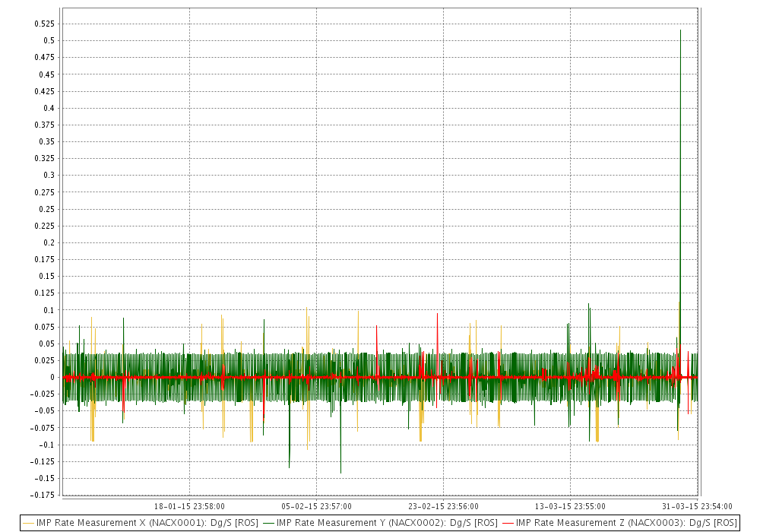Click the IMP Rate Measurement X legend entry

pyautogui.click(x=141, y=523)
